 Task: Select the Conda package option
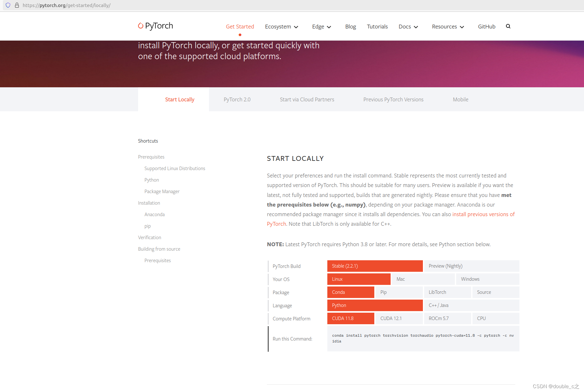(351, 292)
